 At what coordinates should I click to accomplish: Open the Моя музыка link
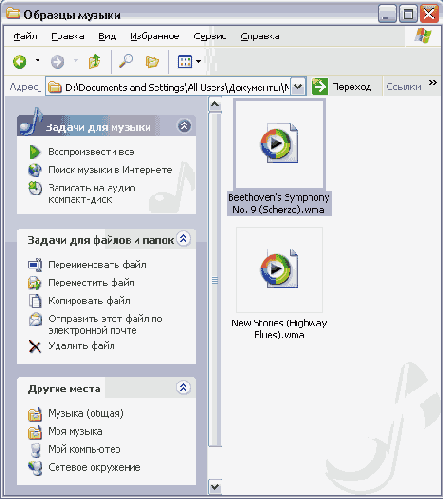point(75,431)
